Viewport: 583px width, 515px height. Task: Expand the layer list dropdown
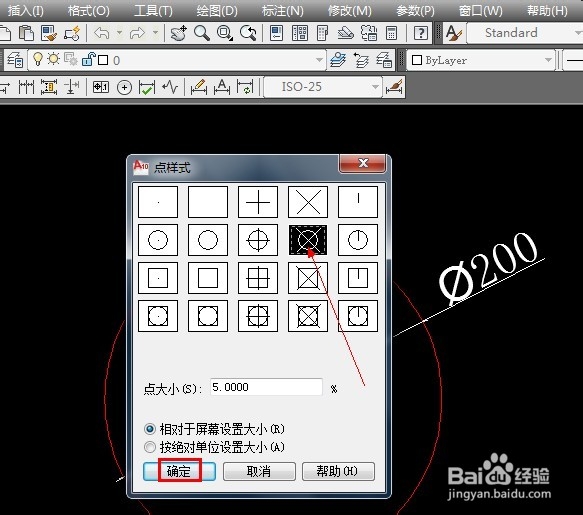click(319, 60)
